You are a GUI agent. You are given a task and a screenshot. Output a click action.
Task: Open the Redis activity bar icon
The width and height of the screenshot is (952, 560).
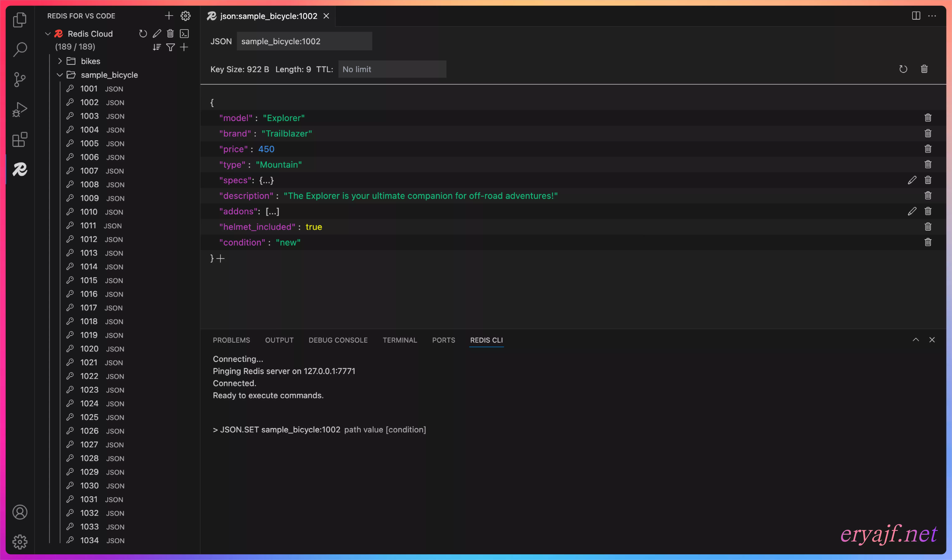point(20,170)
